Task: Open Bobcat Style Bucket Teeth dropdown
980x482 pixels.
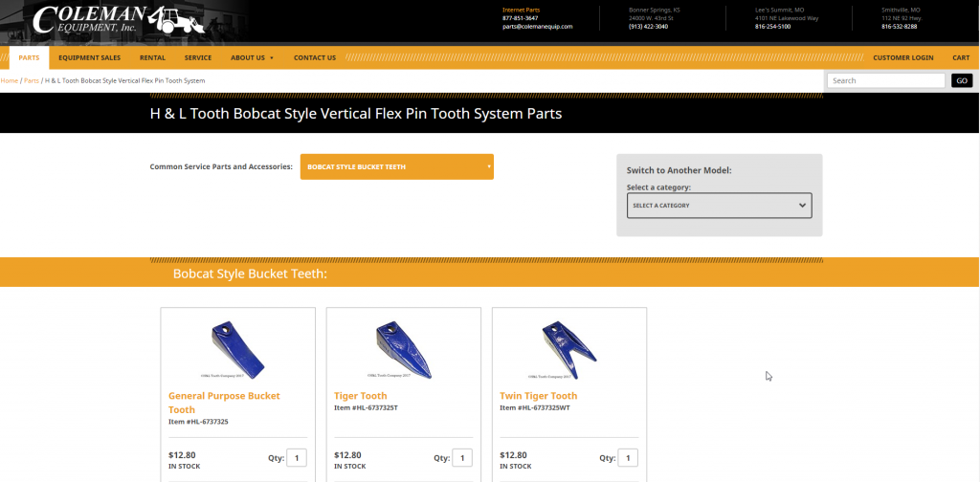Action: click(x=397, y=166)
